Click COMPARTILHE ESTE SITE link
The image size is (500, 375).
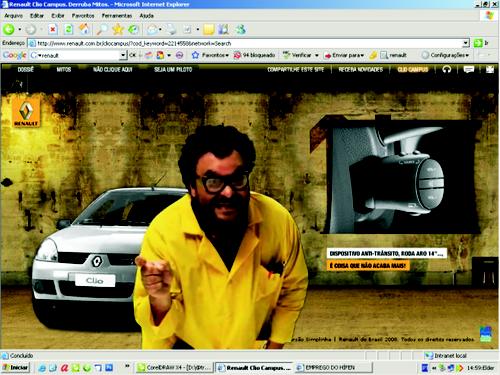[x=296, y=69]
